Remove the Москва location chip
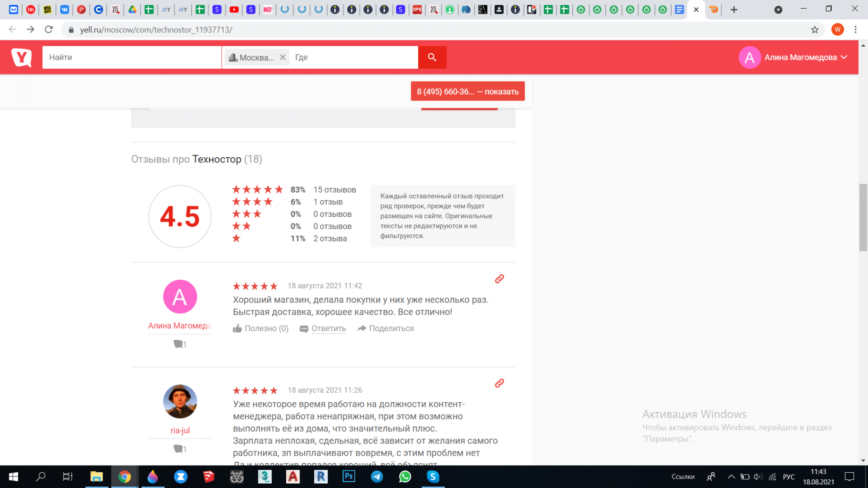The image size is (868, 488). point(283,57)
